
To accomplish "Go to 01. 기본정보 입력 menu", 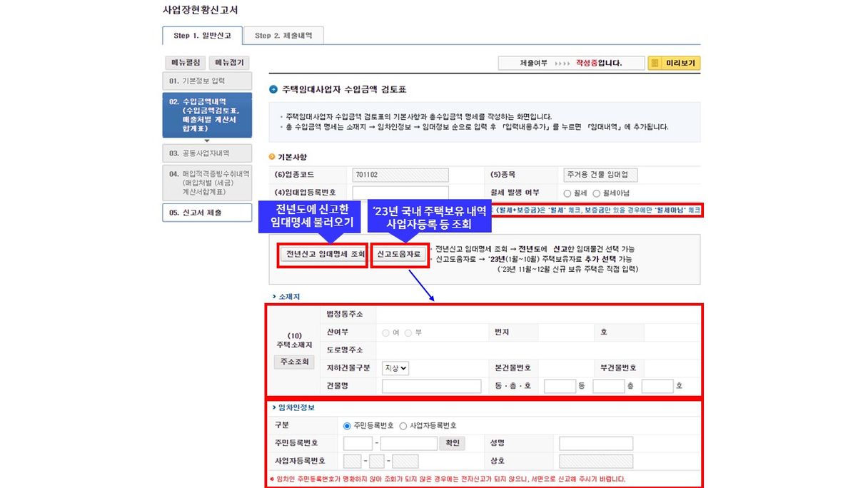I will [207, 81].
